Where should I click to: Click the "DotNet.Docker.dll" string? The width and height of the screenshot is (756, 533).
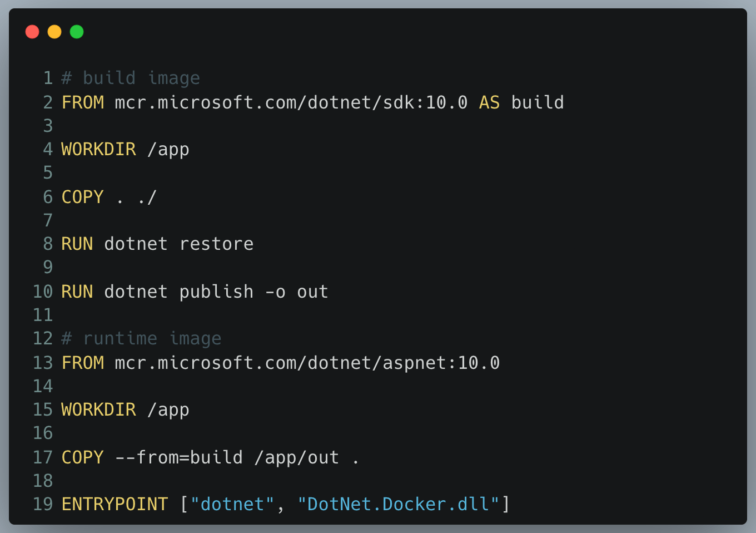(x=399, y=504)
